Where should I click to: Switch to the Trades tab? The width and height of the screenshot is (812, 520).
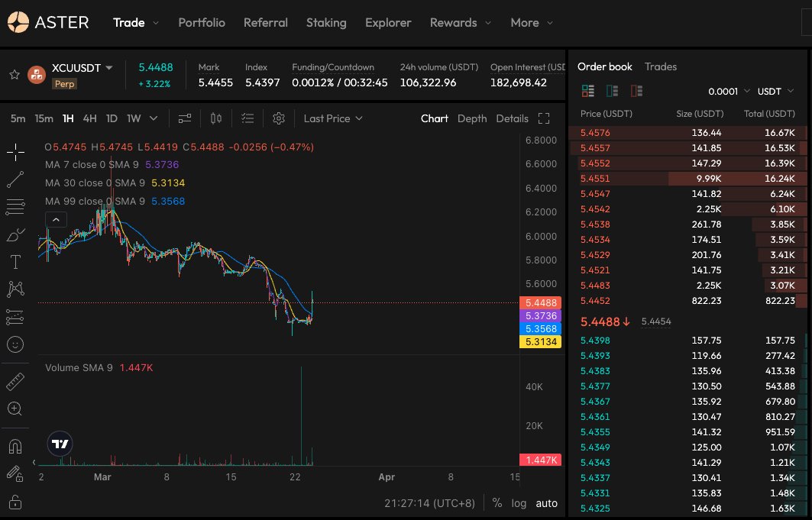[660, 66]
